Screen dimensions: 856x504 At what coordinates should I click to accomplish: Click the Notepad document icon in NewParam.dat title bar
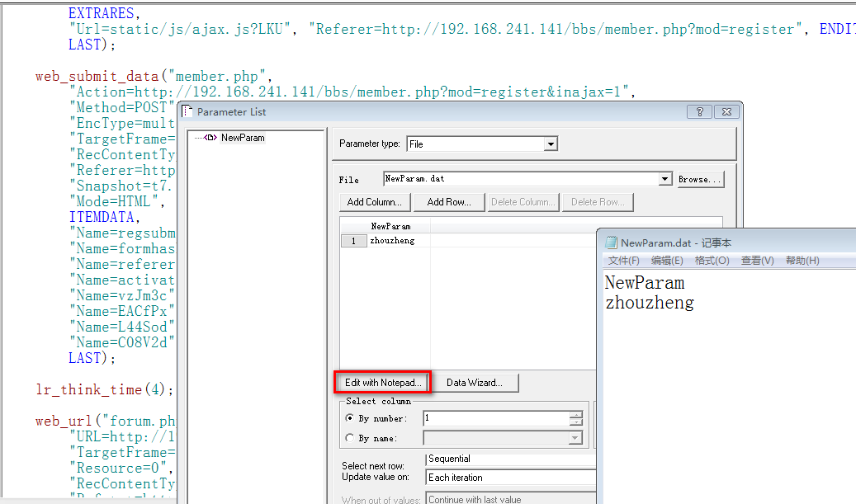610,242
